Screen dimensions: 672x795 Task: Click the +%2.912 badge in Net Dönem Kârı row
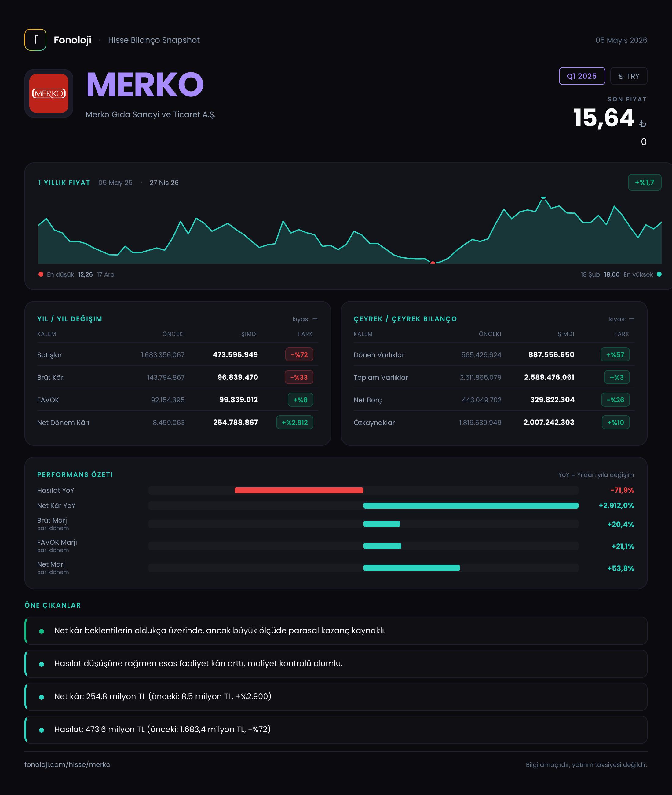pos(294,422)
